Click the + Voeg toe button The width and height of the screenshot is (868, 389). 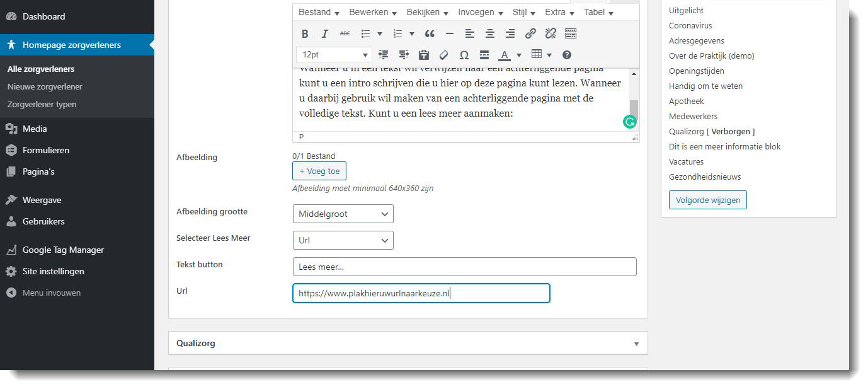coord(319,171)
